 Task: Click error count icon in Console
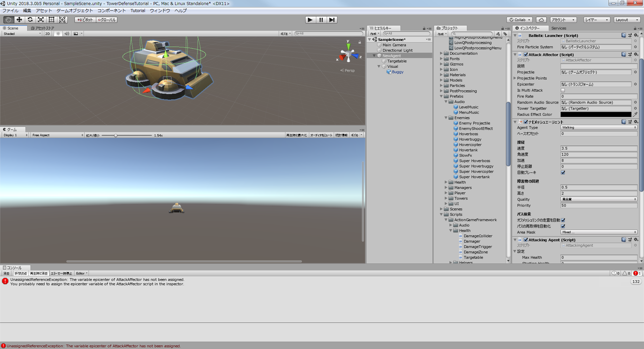(x=637, y=273)
